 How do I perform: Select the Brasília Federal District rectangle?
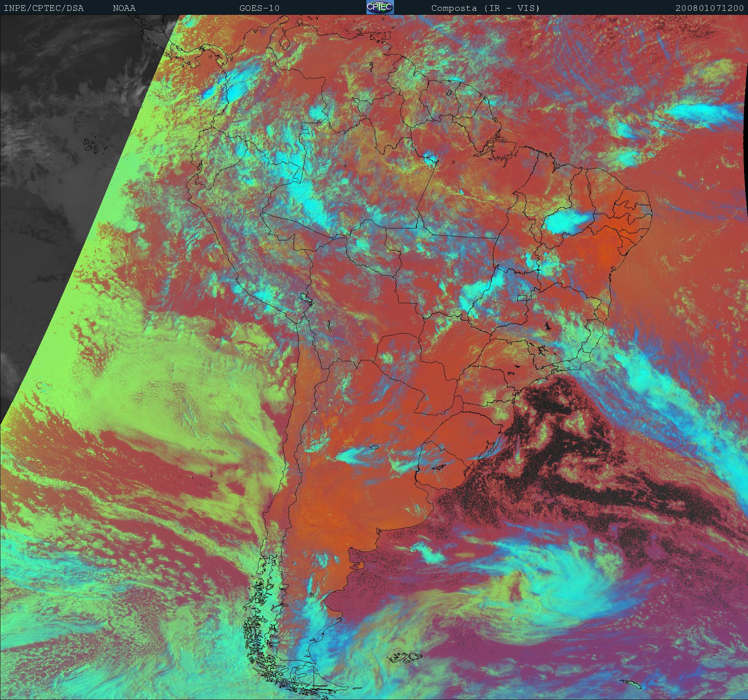522,298
